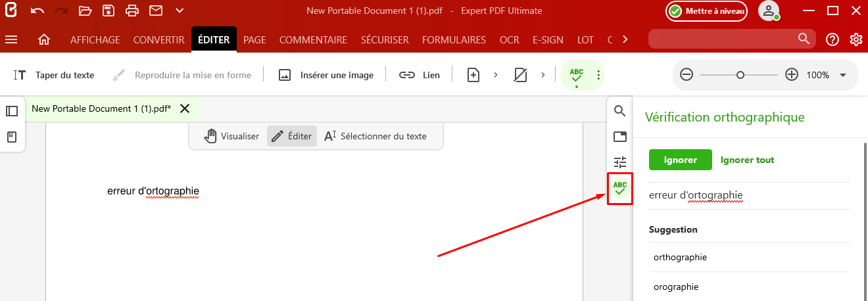Viewport: 868px width, 301px height.
Task: Open the hamburger main menu
Action: [11, 39]
